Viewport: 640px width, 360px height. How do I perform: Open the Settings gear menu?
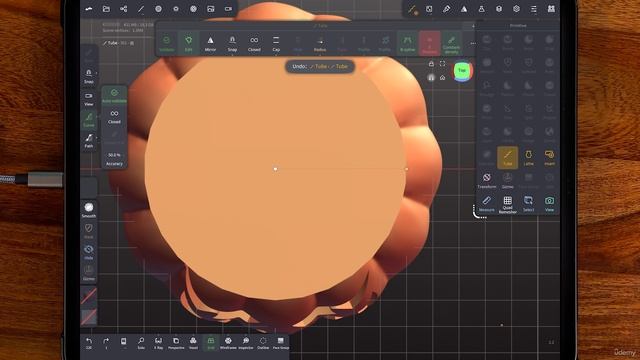516,9
